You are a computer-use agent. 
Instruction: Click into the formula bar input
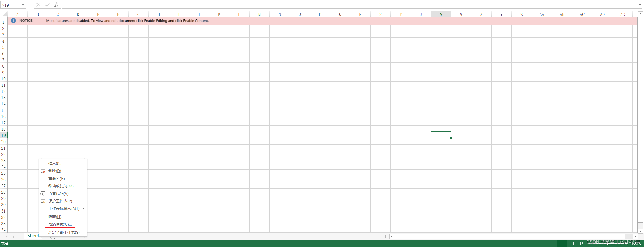tap(350, 5)
